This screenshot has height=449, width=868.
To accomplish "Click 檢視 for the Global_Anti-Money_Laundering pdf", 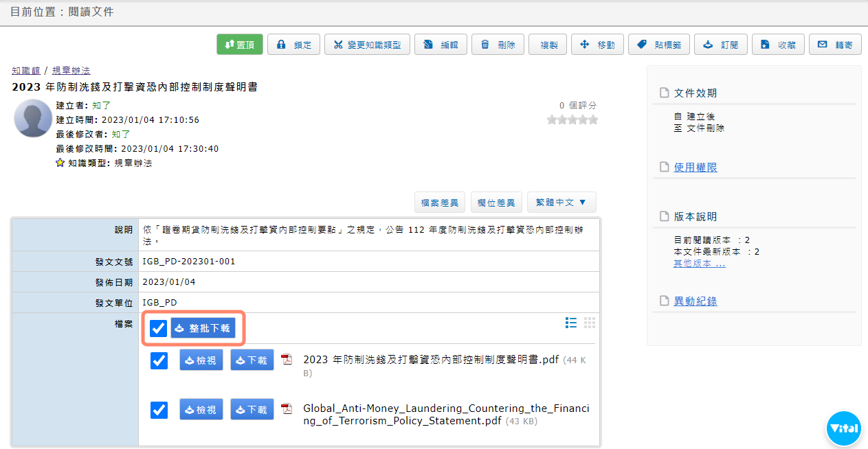I will [x=201, y=410].
